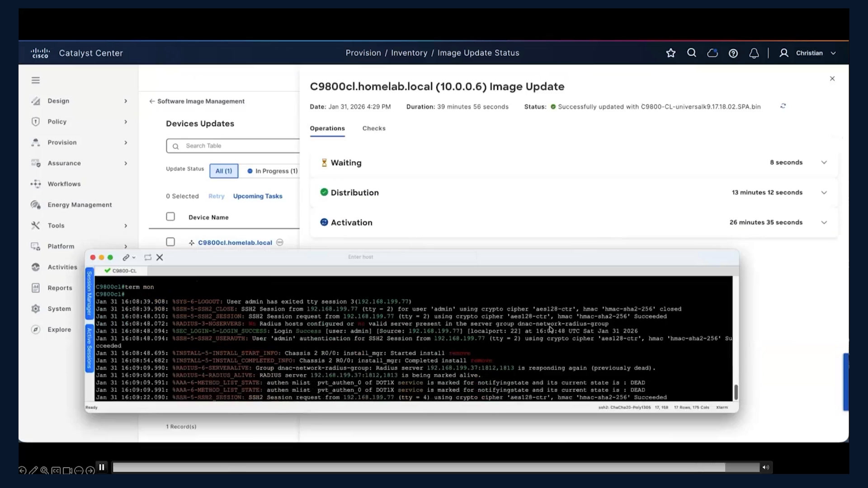Screen dimensions: 868x488
Task: Open the help question mark icon
Action: click(733, 53)
